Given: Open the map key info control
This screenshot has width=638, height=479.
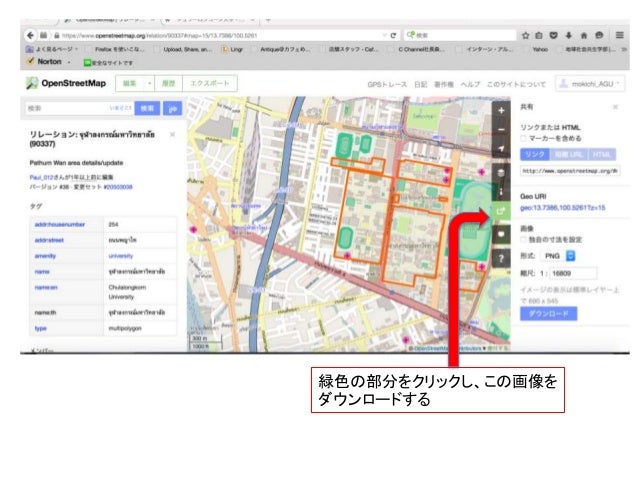Looking at the screenshot, I should [x=501, y=192].
